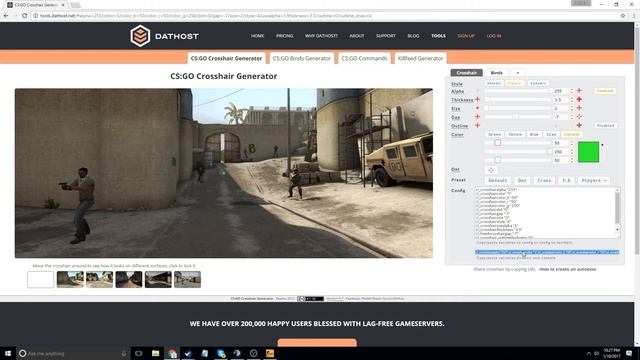Click the Gap value stepper arrows
640x360 pixels.
click(572, 117)
